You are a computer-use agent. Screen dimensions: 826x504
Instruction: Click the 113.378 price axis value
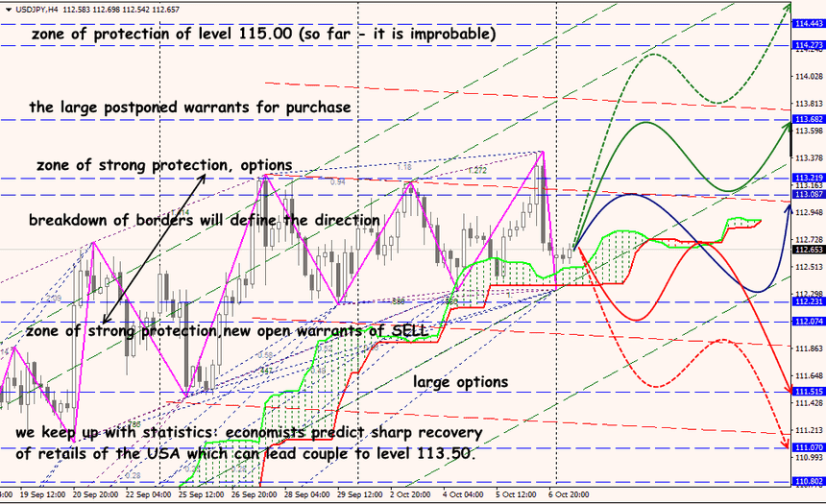pos(809,158)
